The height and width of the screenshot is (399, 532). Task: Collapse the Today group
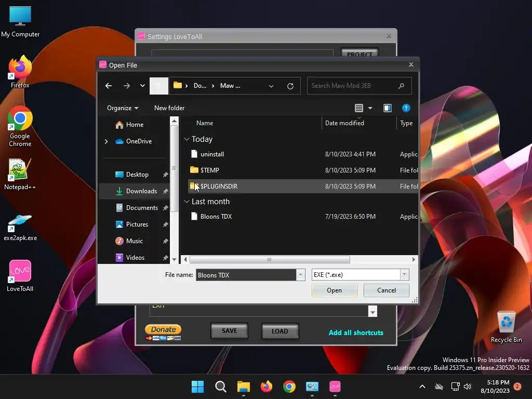[187, 139]
